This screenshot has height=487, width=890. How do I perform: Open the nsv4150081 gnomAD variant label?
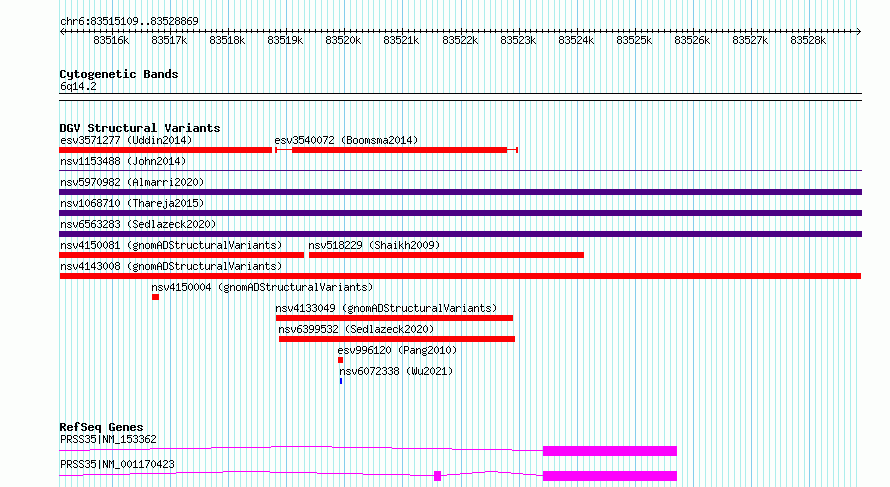(x=171, y=245)
